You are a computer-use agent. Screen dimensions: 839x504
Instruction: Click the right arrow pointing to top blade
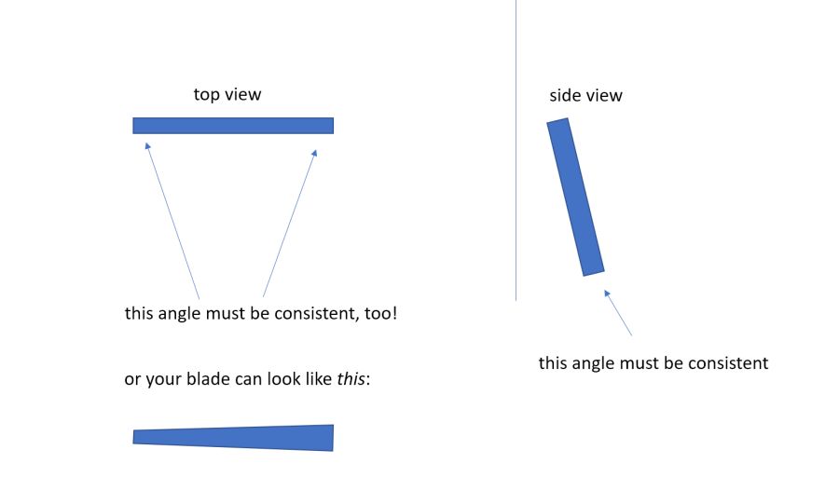coord(290,223)
